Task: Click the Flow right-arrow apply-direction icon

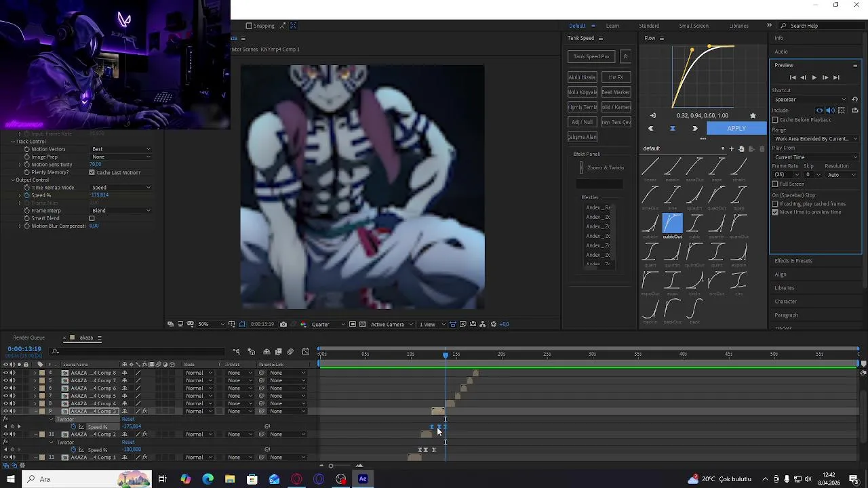Action: tap(694, 128)
